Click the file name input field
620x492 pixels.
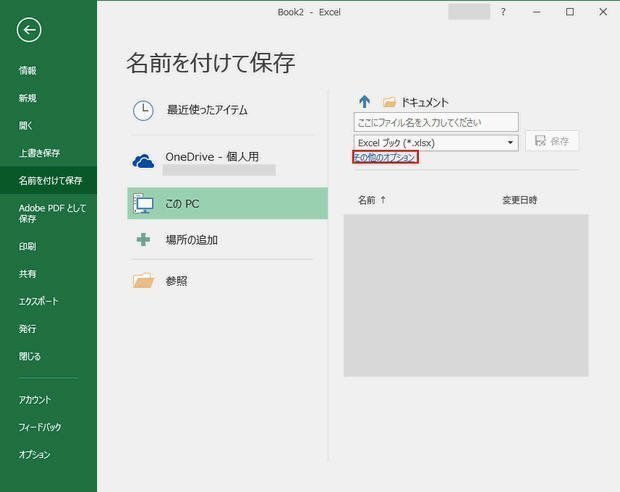[x=436, y=122]
